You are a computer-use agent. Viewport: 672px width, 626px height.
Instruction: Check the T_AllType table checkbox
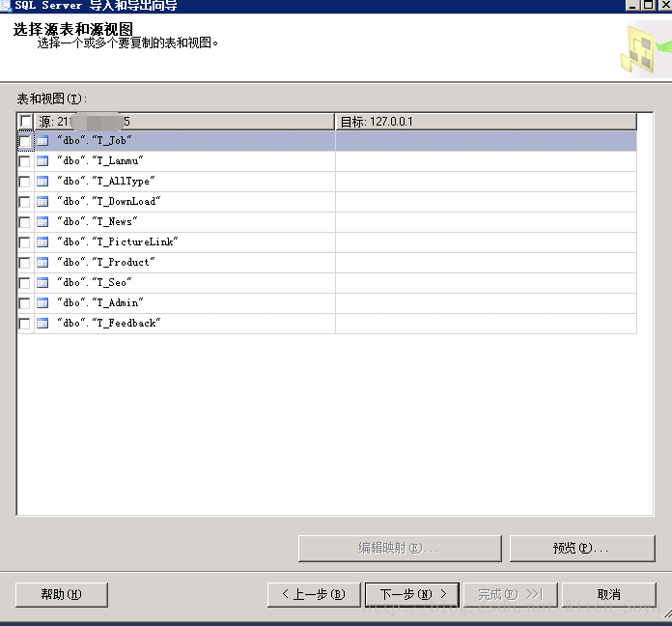tap(24, 182)
